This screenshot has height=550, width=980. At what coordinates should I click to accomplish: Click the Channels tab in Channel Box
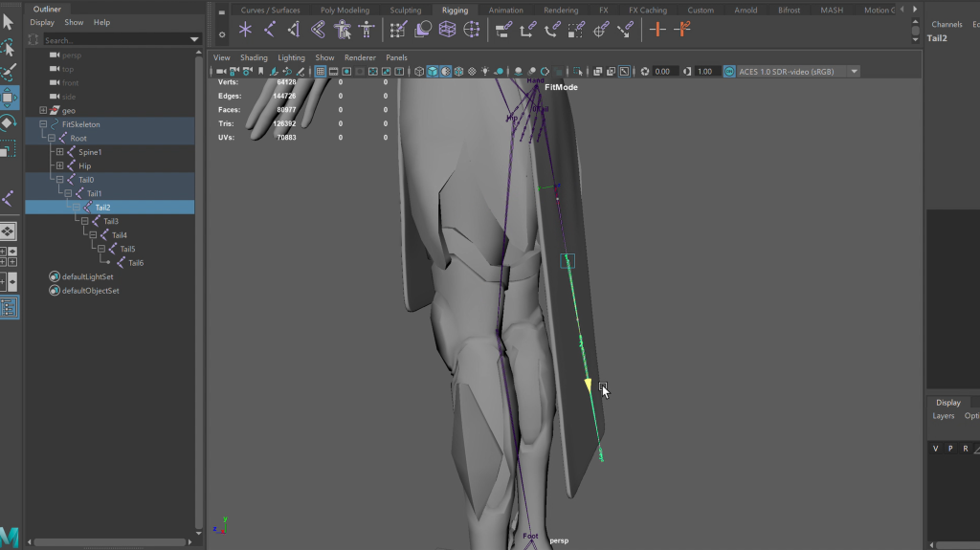[947, 24]
